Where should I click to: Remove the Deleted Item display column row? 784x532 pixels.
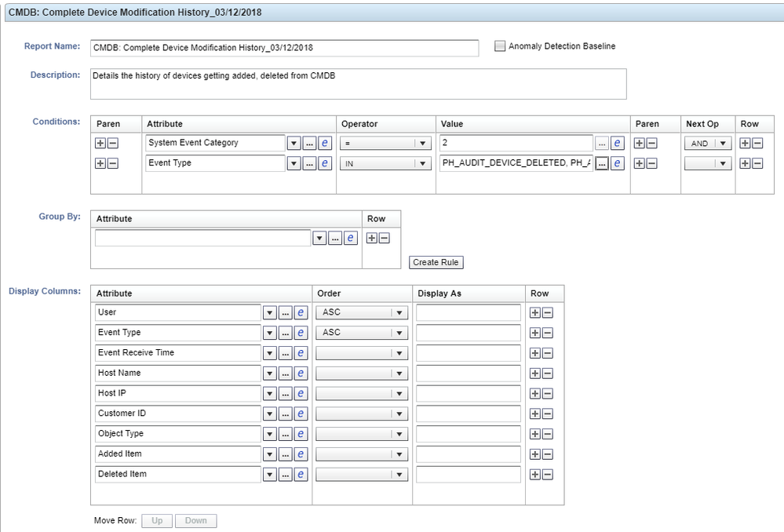tap(548, 475)
